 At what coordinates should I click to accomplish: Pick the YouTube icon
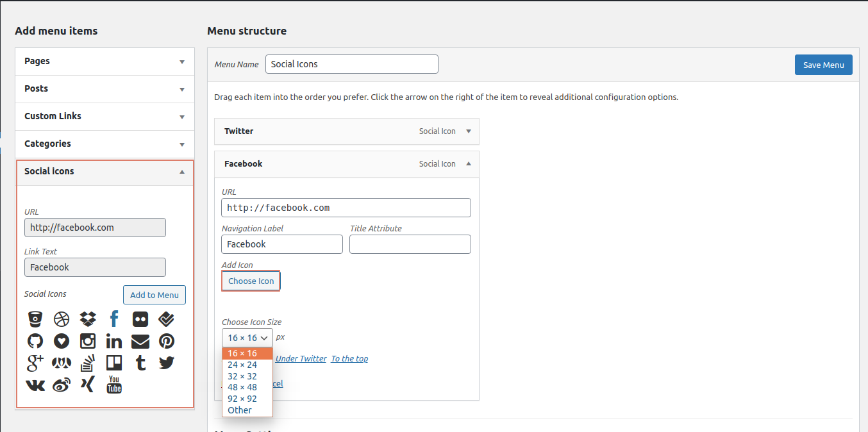114,385
